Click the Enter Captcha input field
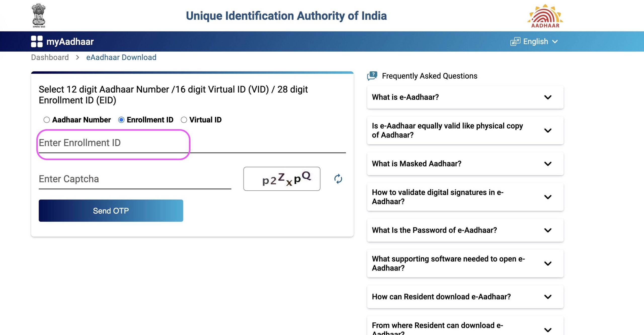 (134, 179)
